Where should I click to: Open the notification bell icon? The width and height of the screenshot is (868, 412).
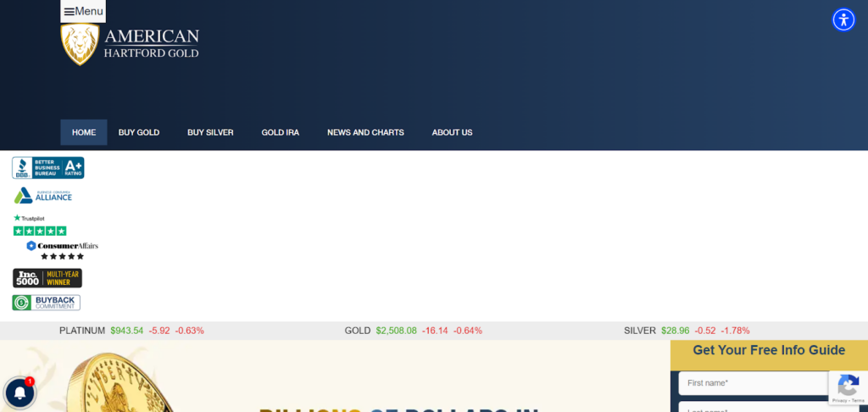[x=19, y=393]
